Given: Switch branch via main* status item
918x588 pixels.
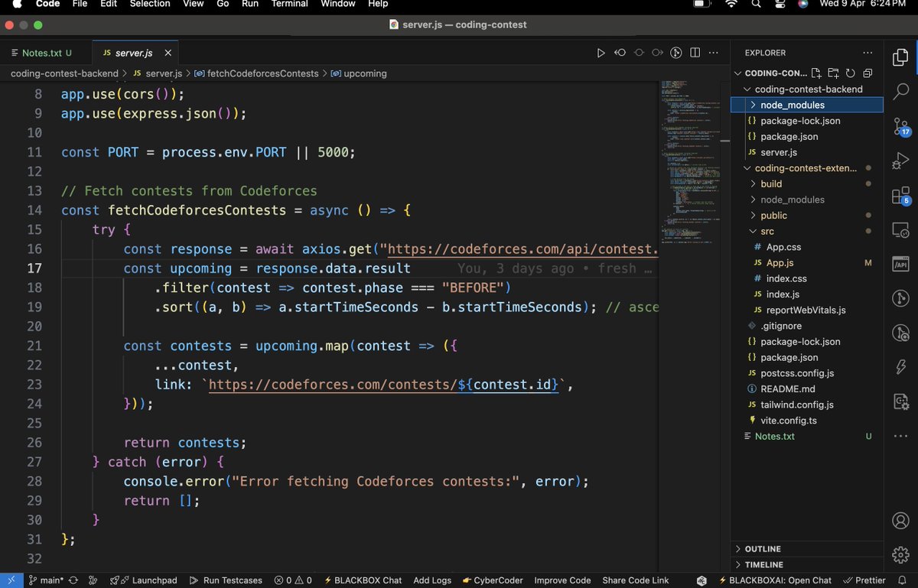Looking at the screenshot, I should (46, 580).
